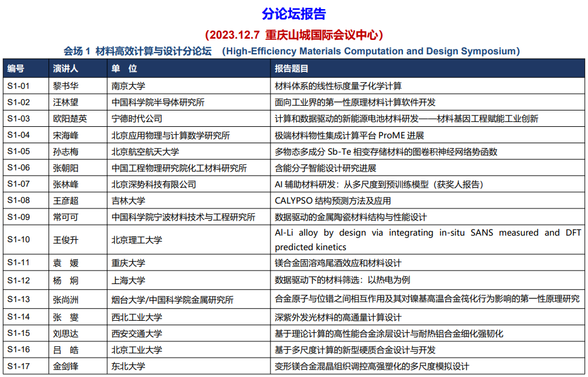Select the 北京航空航天大学 cell
Image resolution: width=588 pixels, height=377 pixels.
click(145, 152)
